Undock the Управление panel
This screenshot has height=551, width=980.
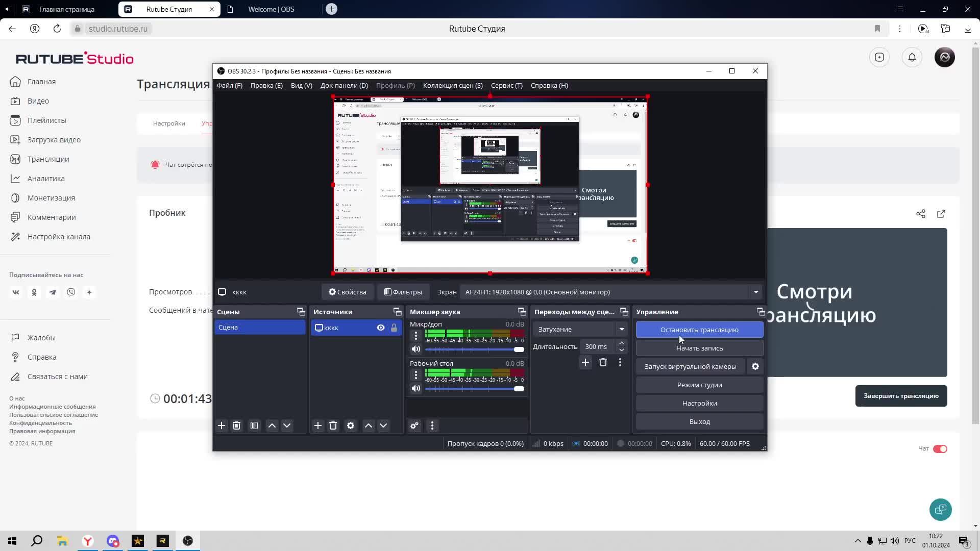point(761,312)
